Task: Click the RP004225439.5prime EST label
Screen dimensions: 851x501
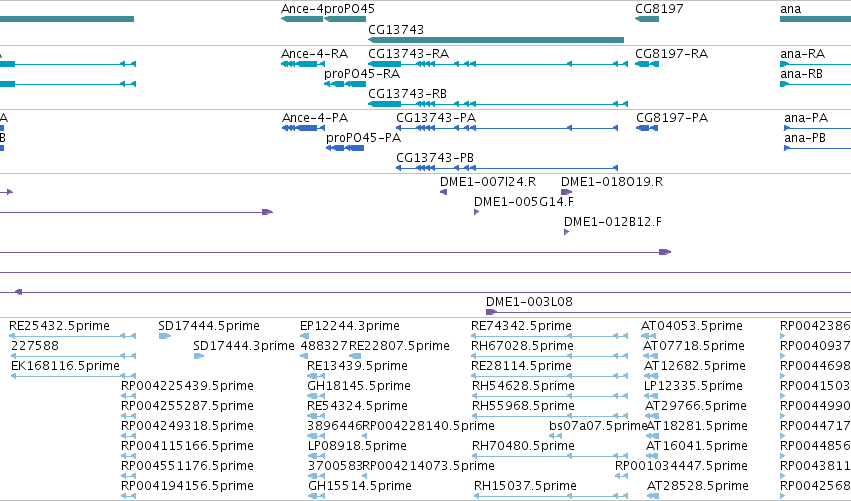Action: (x=187, y=386)
